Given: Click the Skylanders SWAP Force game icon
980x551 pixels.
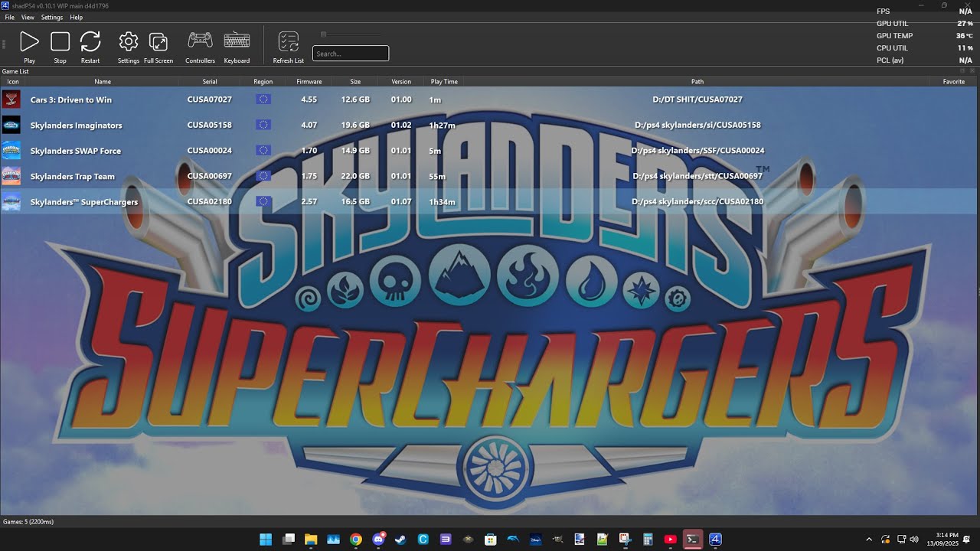Looking at the screenshot, I should click(x=11, y=150).
